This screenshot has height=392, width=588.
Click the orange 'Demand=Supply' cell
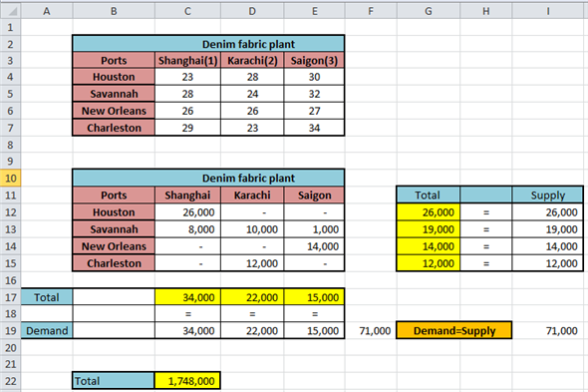[x=454, y=330]
